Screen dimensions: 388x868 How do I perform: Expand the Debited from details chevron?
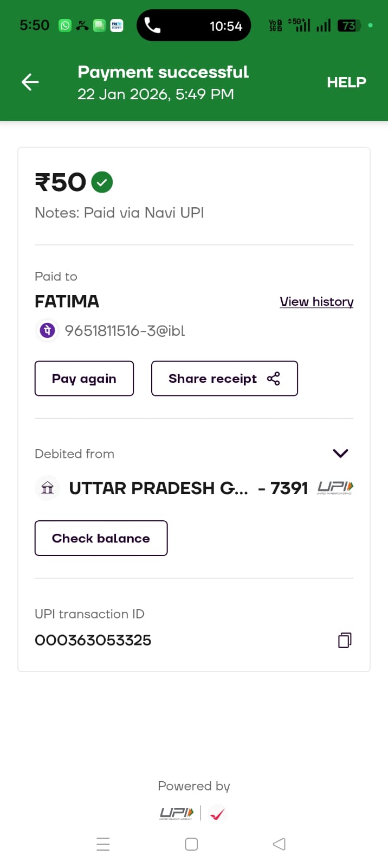click(x=340, y=453)
